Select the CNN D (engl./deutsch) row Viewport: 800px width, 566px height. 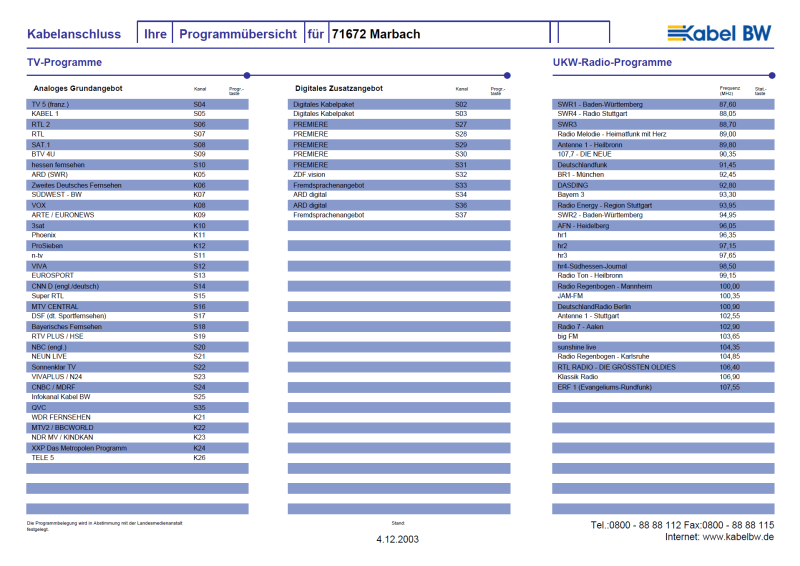[x=137, y=286]
